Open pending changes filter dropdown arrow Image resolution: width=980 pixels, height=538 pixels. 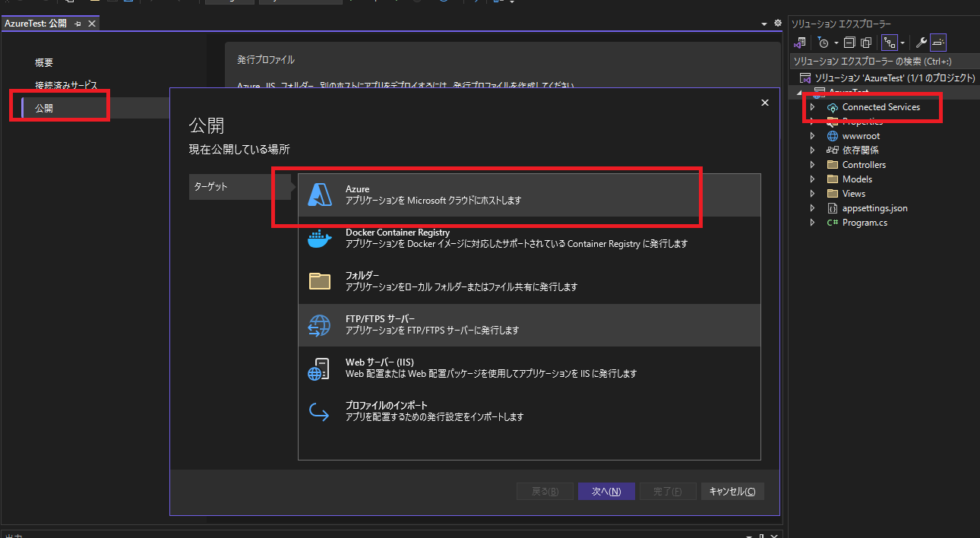(836, 43)
